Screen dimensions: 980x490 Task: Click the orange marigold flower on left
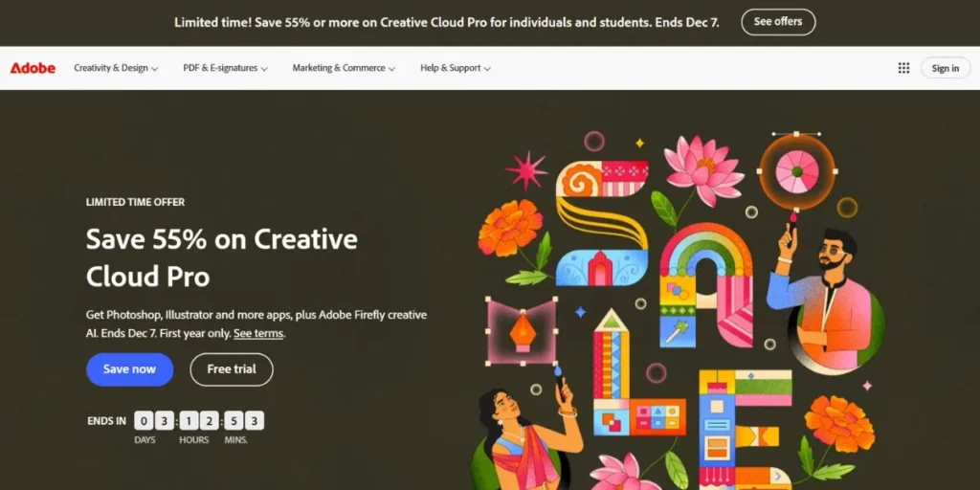tap(510, 228)
